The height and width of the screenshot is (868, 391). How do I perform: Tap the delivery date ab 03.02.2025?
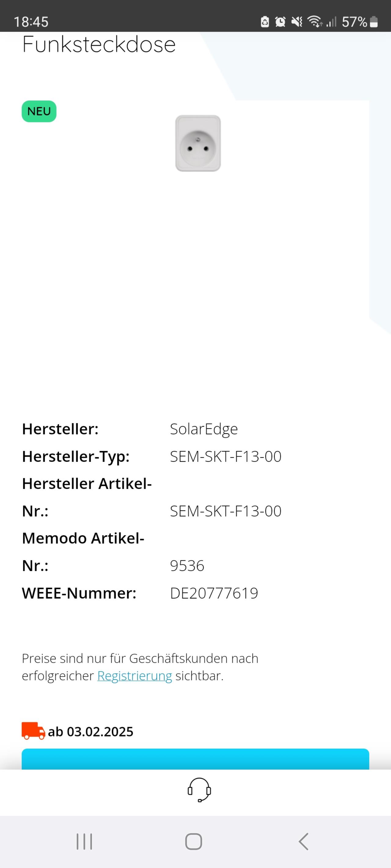[90, 732]
